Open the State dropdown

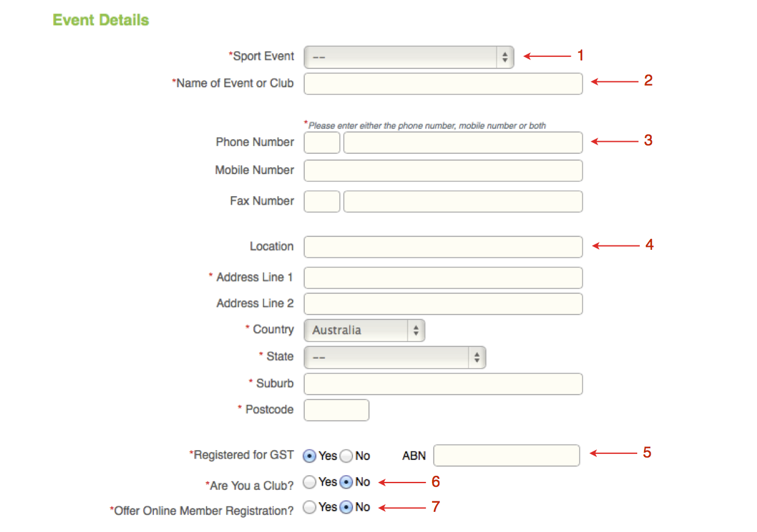(x=395, y=357)
